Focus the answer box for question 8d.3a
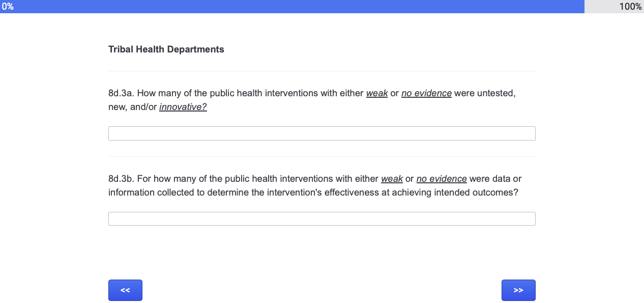The width and height of the screenshot is (644, 303). [x=321, y=133]
